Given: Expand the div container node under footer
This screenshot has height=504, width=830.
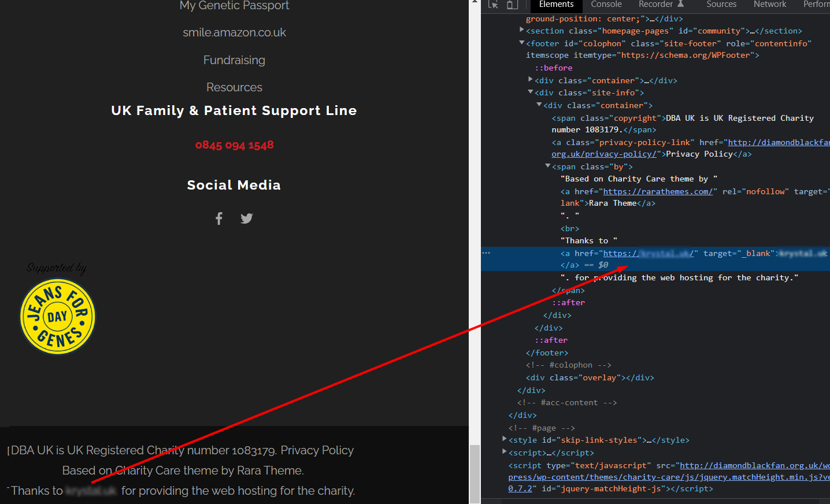Looking at the screenshot, I should tap(531, 79).
